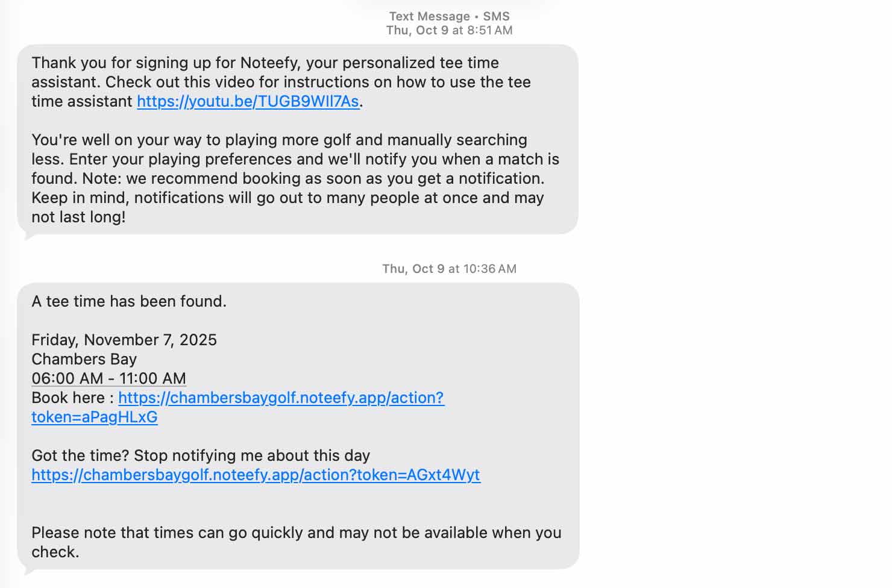Click the 'Please note that times' disclaimer

pyautogui.click(x=296, y=533)
